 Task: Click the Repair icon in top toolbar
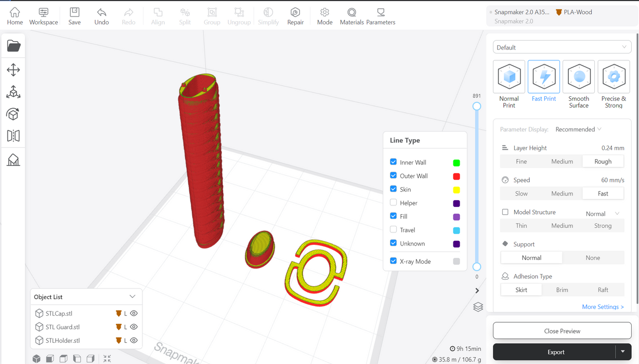point(295,16)
